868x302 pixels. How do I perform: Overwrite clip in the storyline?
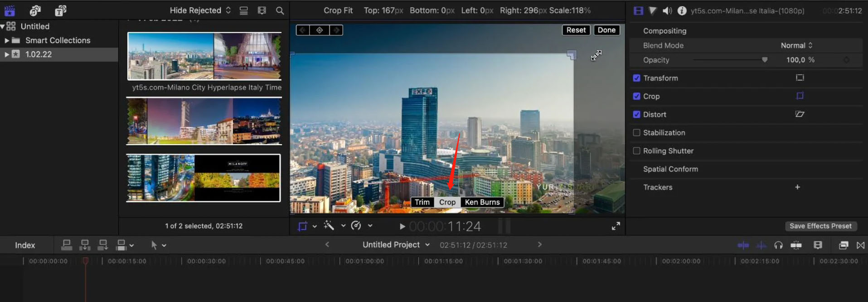point(121,245)
